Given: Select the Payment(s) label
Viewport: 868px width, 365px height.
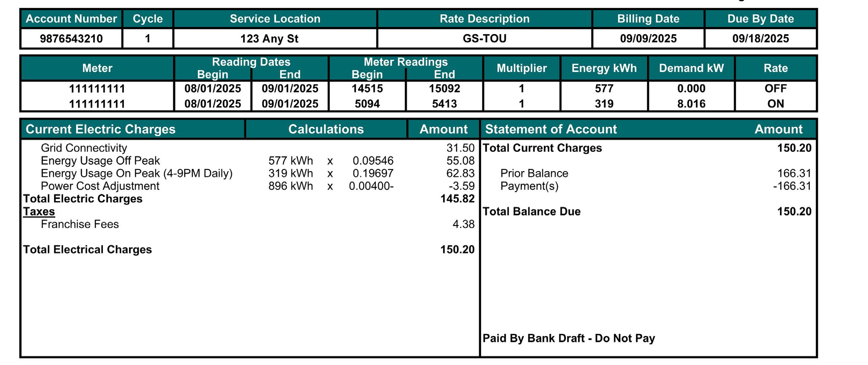Looking at the screenshot, I should (529, 186).
